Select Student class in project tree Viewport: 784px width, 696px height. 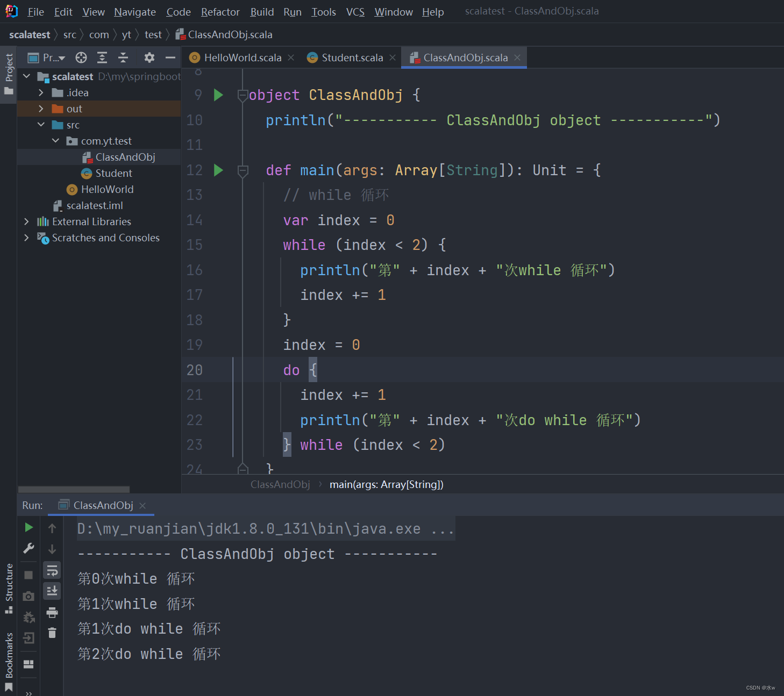[x=113, y=173]
